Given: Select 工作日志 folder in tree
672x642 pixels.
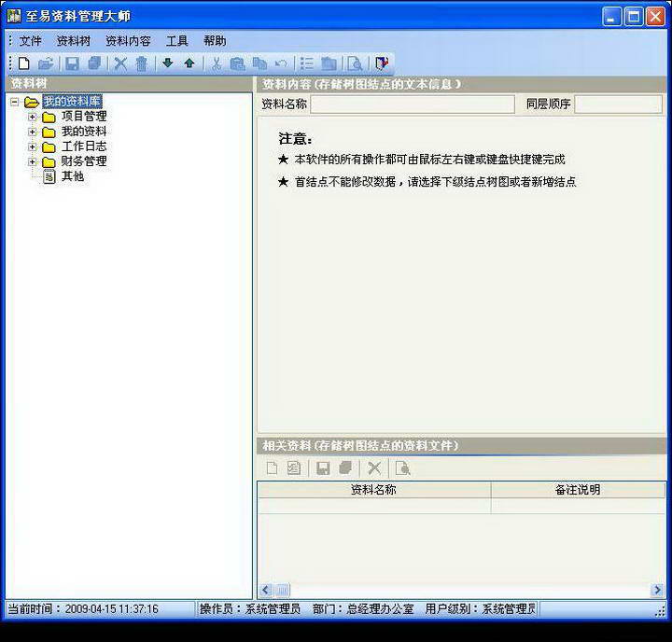Looking at the screenshot, I should pyautogui.click(x=84, y=147).
